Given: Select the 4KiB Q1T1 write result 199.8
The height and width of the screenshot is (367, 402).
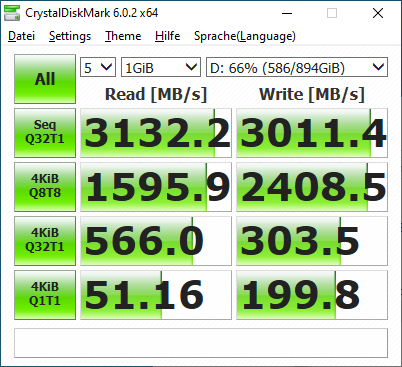Looking at the screenshot, I should [312, 295].
